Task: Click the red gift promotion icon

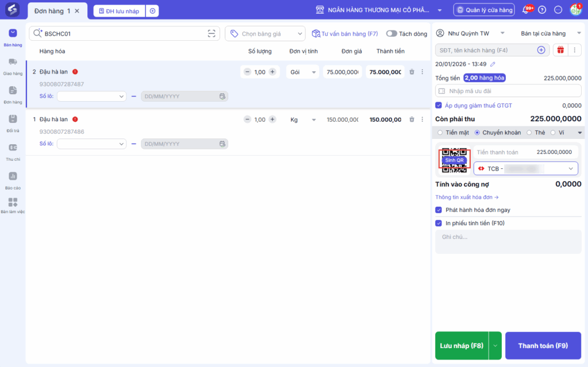Action: 560,50
